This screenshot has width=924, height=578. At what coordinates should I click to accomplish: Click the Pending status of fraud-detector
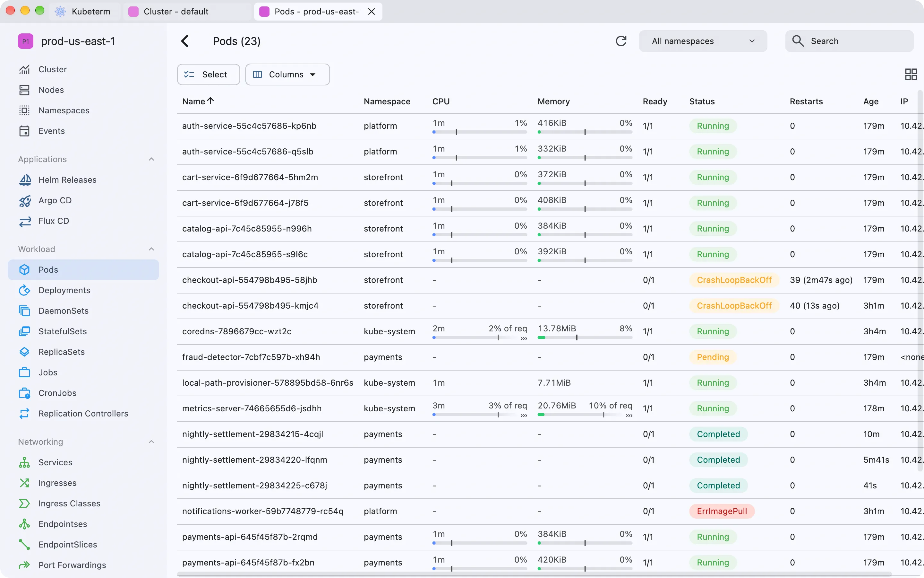(713, 357)
